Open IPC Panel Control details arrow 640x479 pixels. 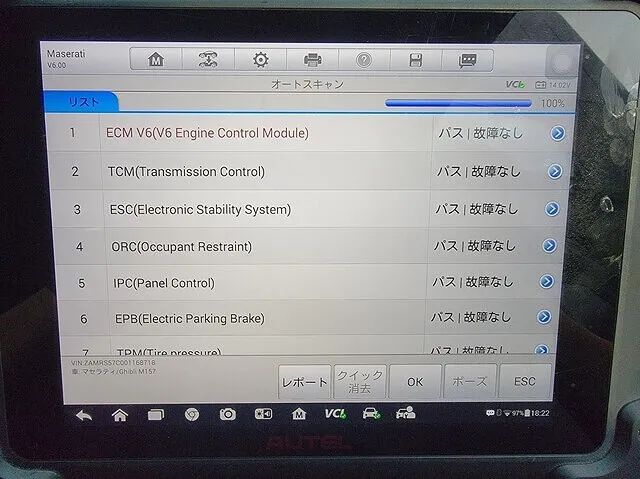click(547, 282)
